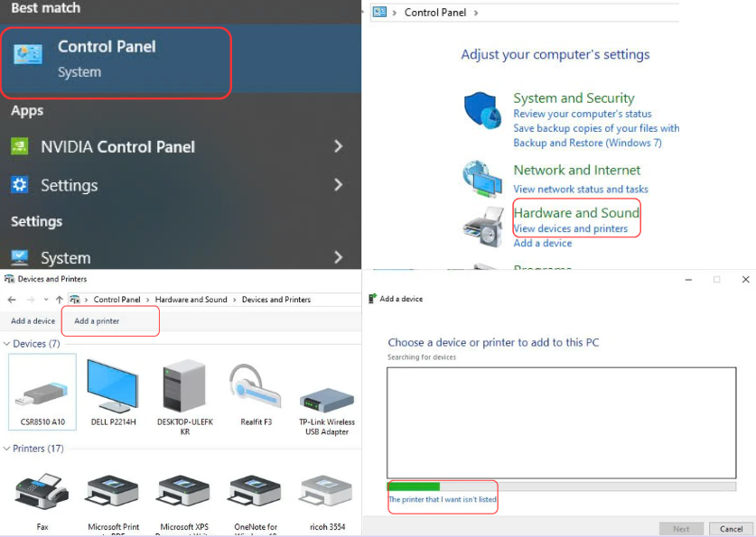
Task: Click Hardware and Sound printer icon
Action: (x=483, y=227)
